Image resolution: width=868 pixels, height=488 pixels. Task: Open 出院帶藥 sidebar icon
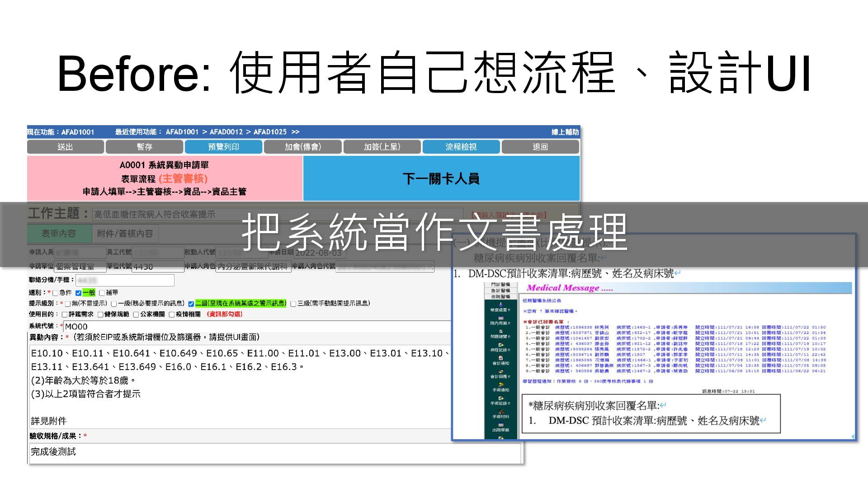[500, 427]
